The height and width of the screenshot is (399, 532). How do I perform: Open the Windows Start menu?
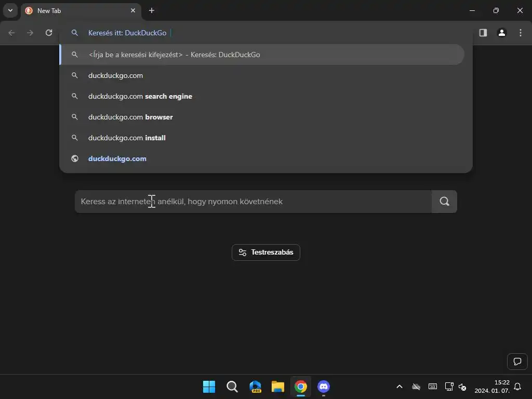pos(209,387)
